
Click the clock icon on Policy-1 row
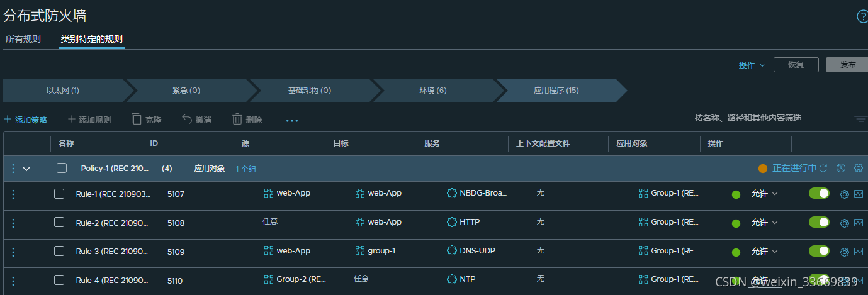[x=840, y=168]
